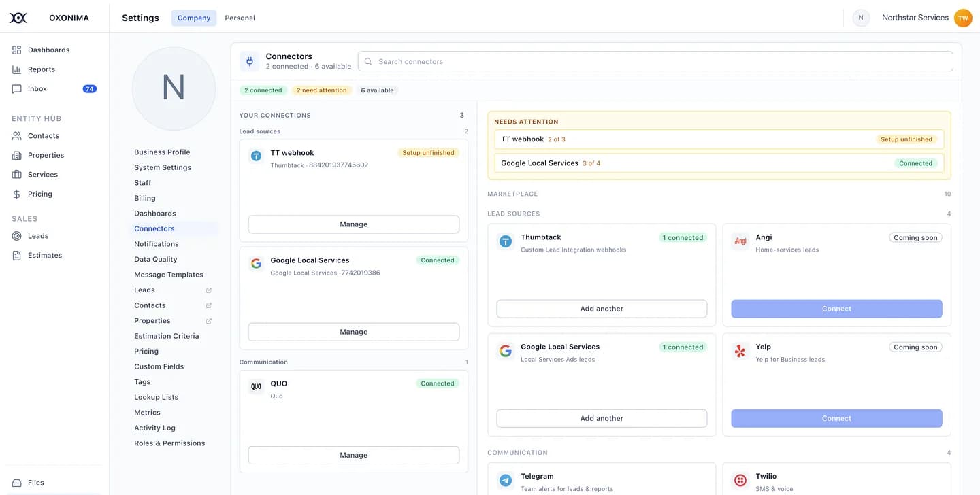Click 1 connected badge on Thumbtack card

(x=683, y=237)
